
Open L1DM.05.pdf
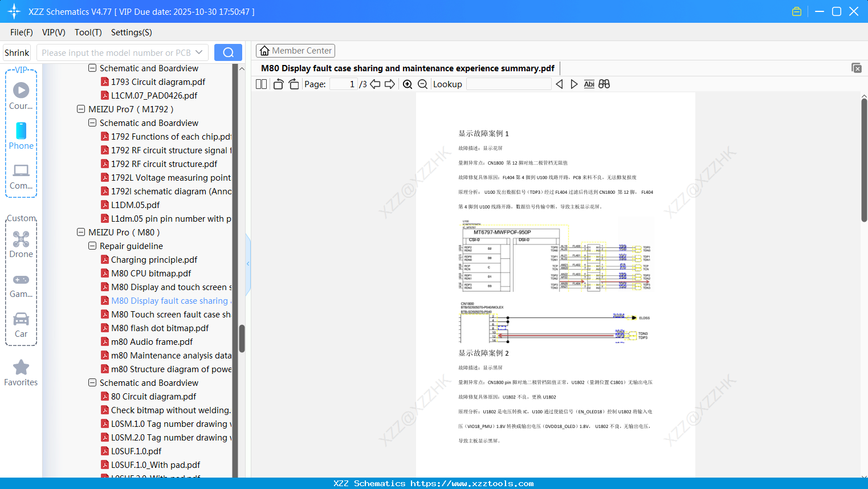coord(135,205)
